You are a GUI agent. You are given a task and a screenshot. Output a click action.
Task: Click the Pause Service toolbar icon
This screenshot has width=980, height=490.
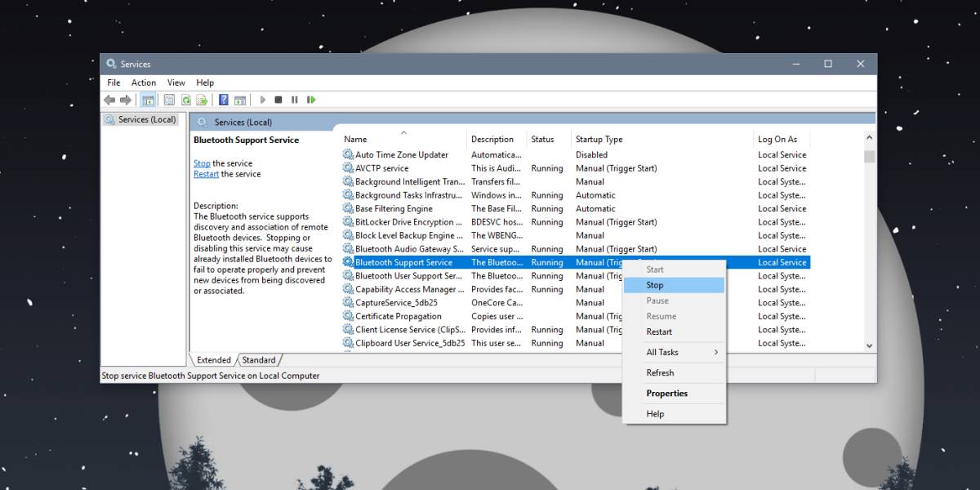(296, 100)
